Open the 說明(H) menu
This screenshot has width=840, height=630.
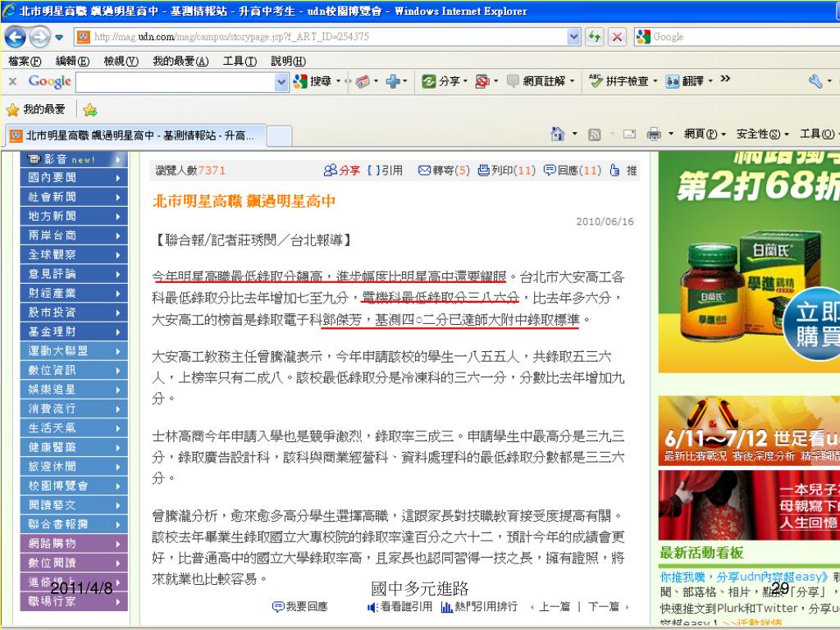pos(288,61)
